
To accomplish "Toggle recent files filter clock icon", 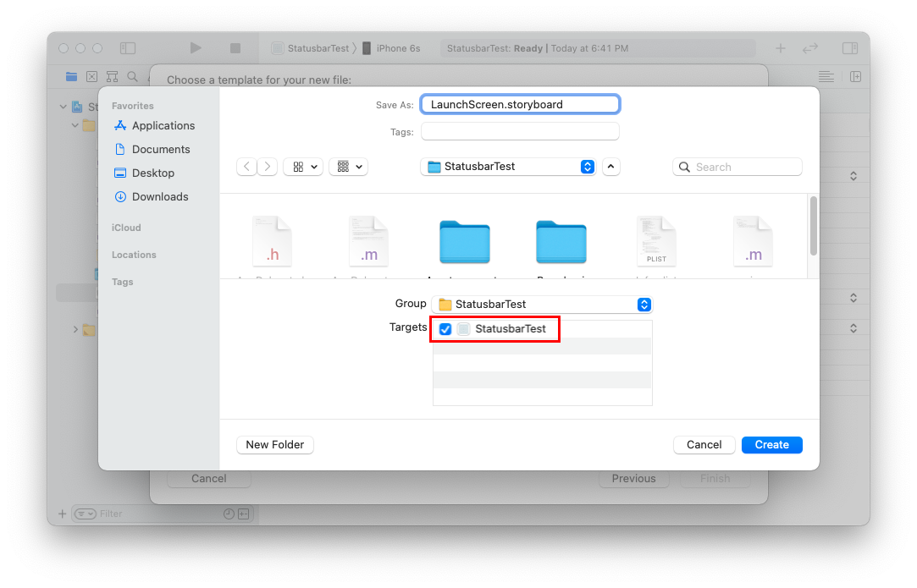I will 229,514.
